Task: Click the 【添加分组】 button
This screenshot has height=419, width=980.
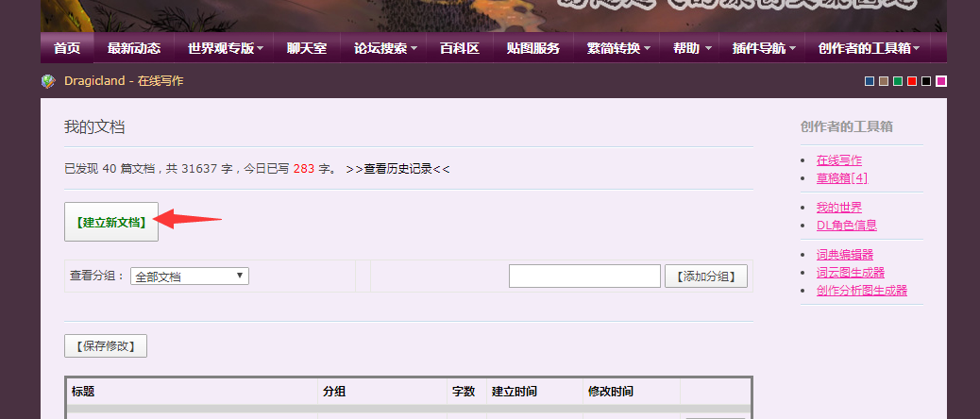Action: point(706,276)
